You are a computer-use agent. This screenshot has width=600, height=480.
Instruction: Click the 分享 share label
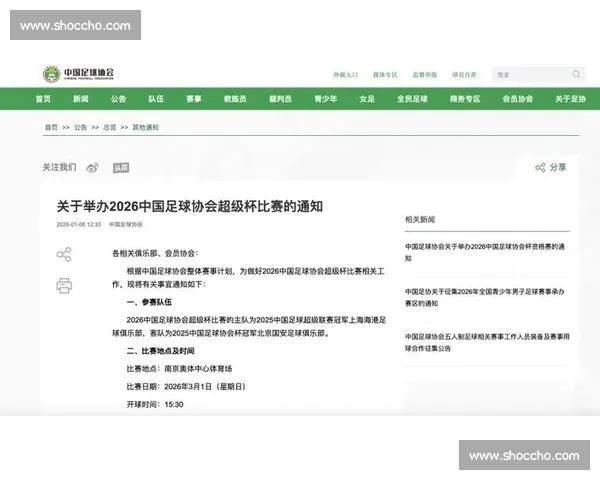[x=558, y=167]
